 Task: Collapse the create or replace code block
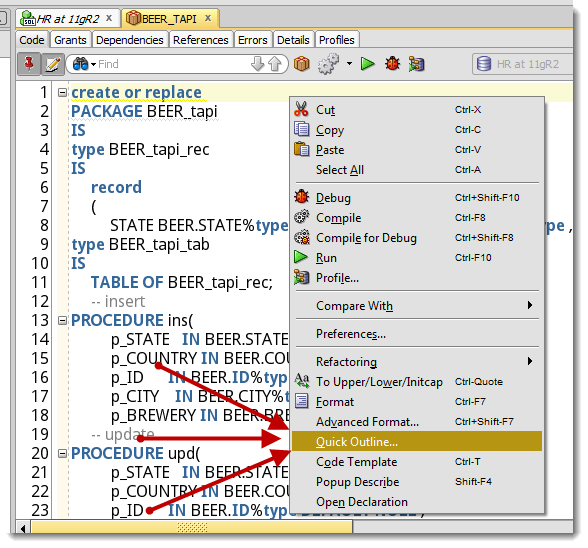[63, 92]
